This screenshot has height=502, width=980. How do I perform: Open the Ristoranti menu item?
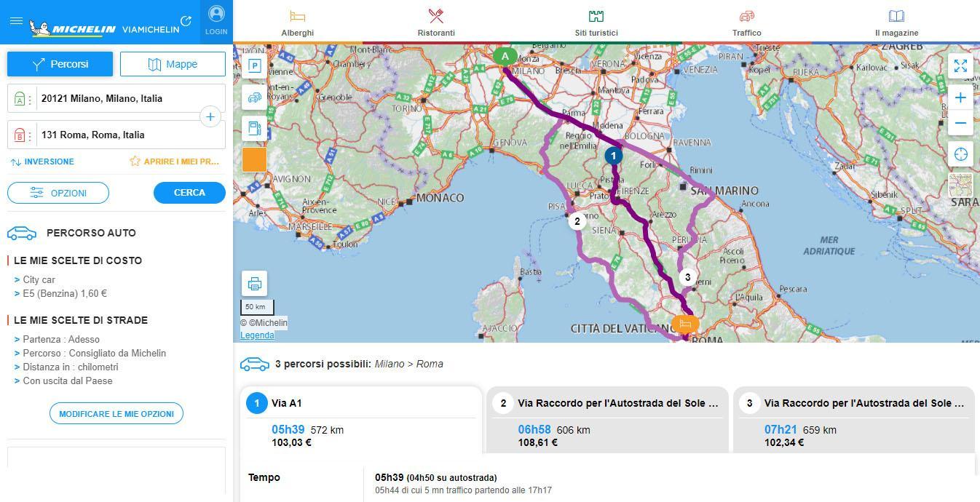coord(436,22)
